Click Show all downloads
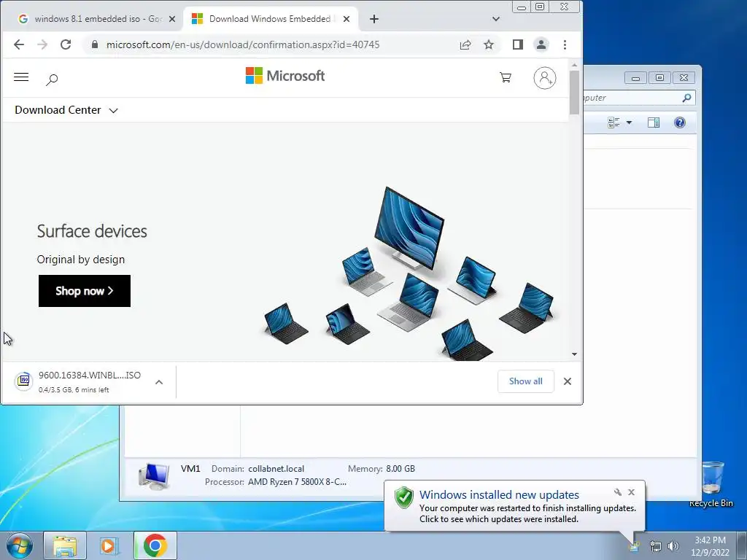 tap(525, 381)
